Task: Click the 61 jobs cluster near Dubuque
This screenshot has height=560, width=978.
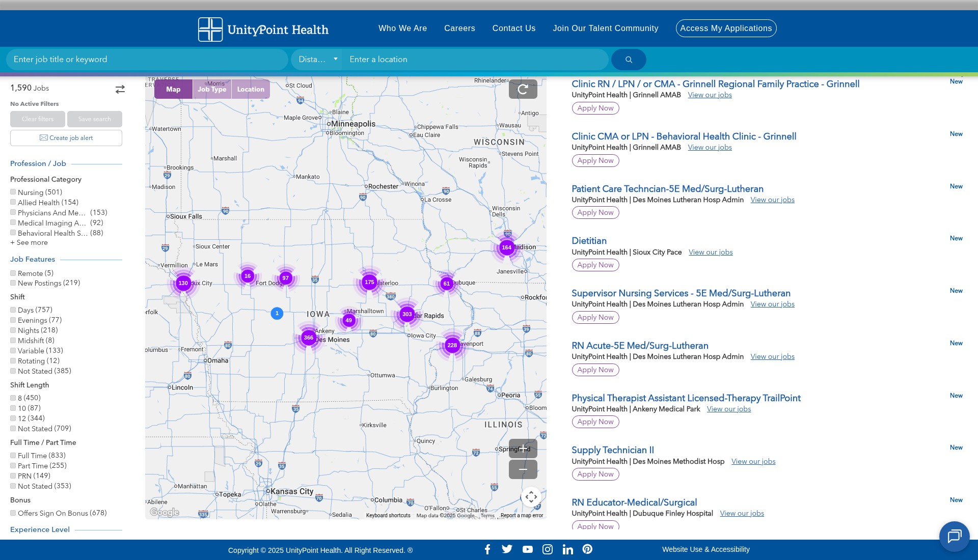Action: click(x=447, y=284)
